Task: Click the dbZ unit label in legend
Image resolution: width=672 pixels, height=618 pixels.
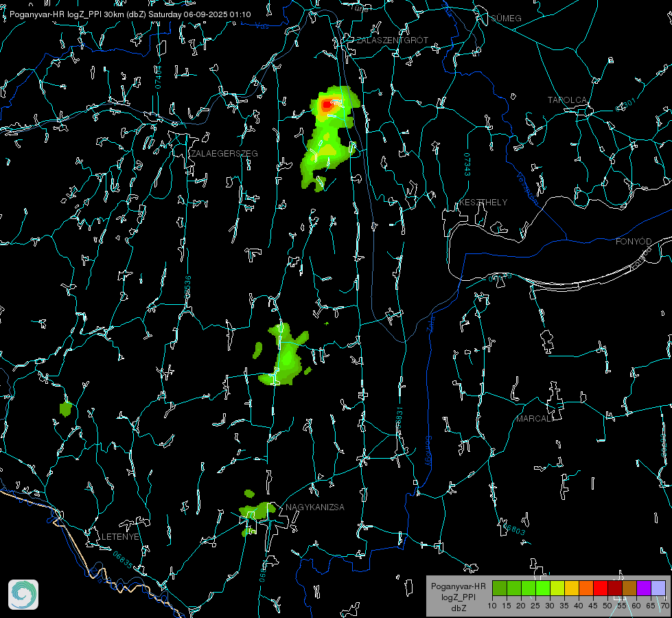Action: click(459, 608)
